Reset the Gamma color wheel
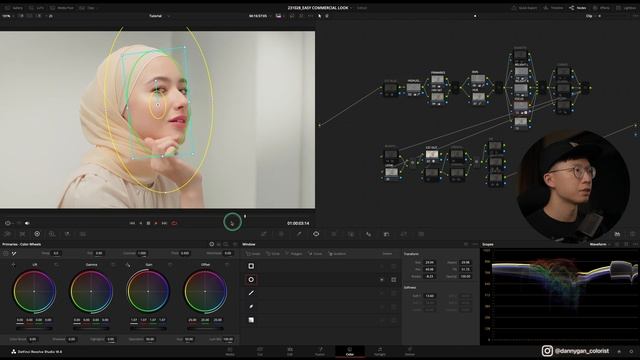 click(x=113, y=265)
